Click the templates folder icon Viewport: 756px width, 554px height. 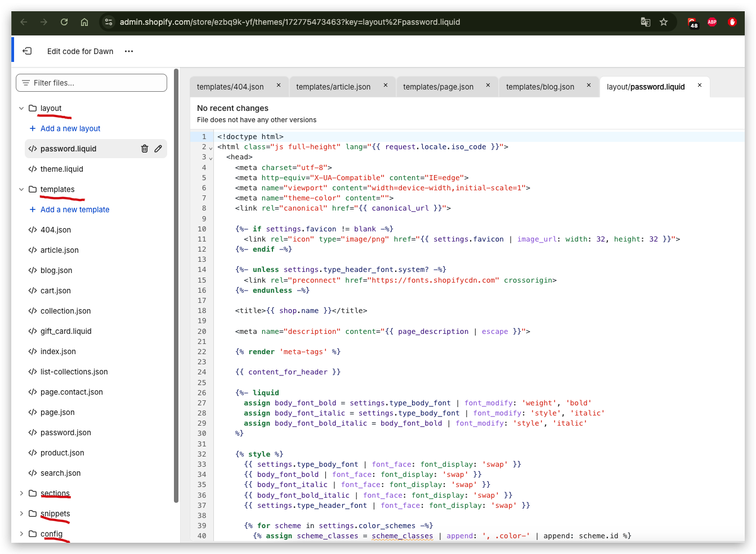33,189
